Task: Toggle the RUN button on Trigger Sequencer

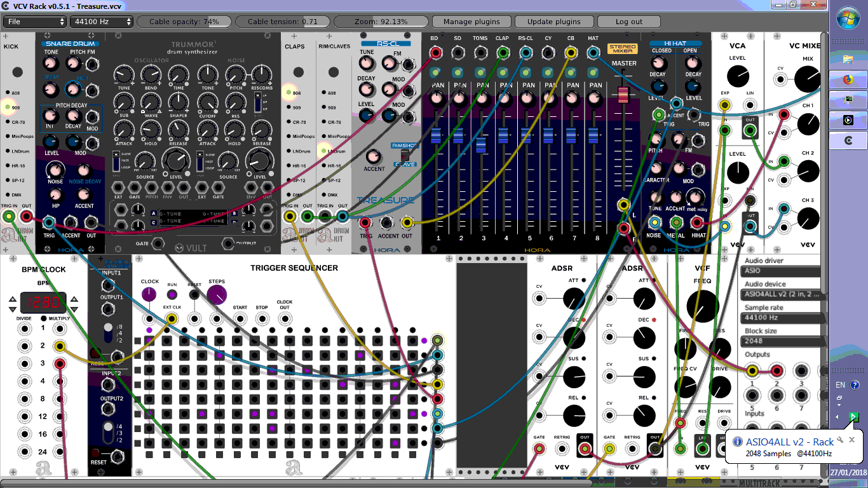Action: 172,295
